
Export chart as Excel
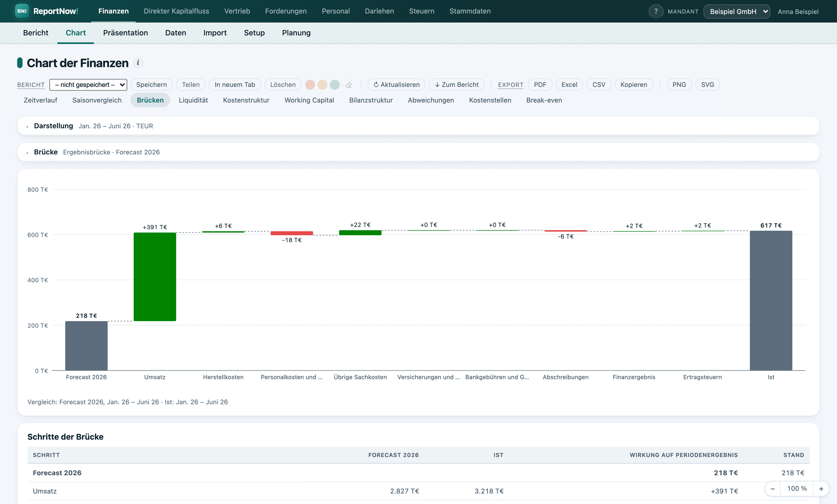569,85
